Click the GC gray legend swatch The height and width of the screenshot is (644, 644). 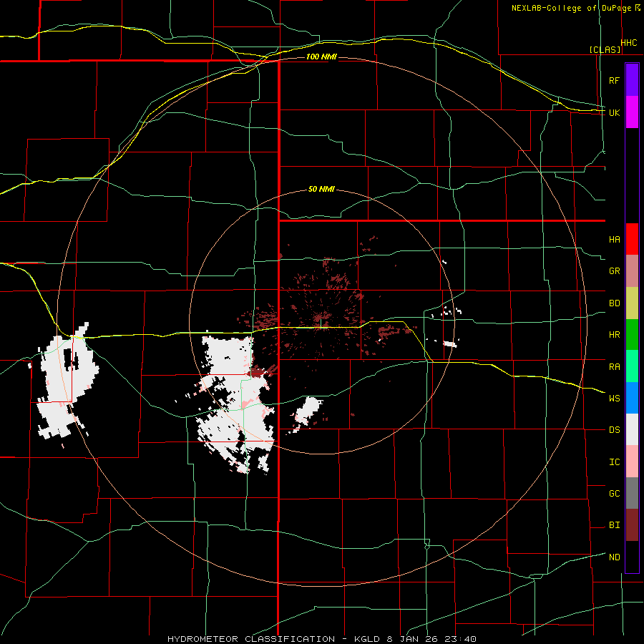[x=632, y=493]
